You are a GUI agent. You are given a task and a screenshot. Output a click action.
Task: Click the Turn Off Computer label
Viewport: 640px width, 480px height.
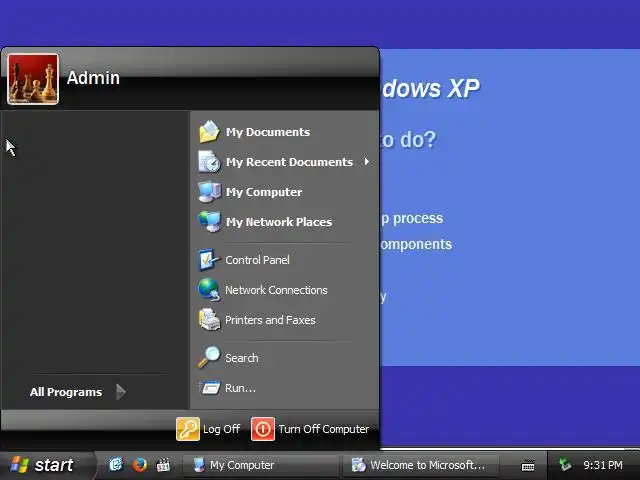323,429
